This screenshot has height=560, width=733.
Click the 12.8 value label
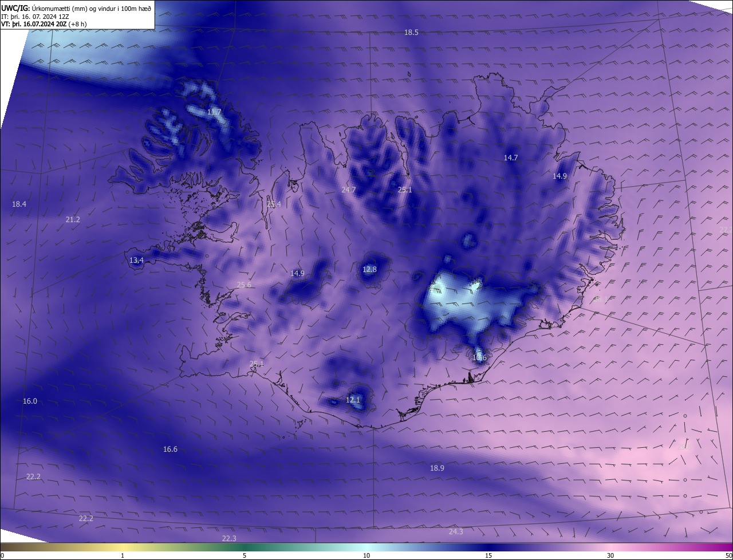tap(370, 269)
